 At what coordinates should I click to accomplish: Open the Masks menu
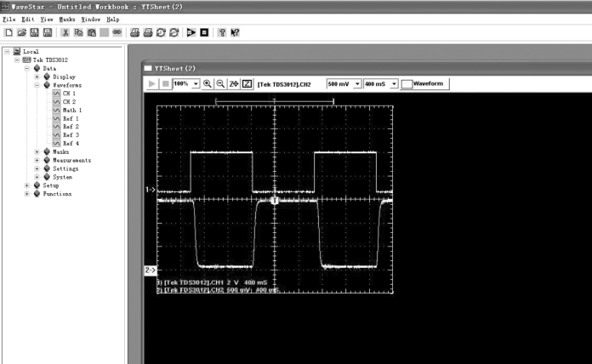pos(67,20)
